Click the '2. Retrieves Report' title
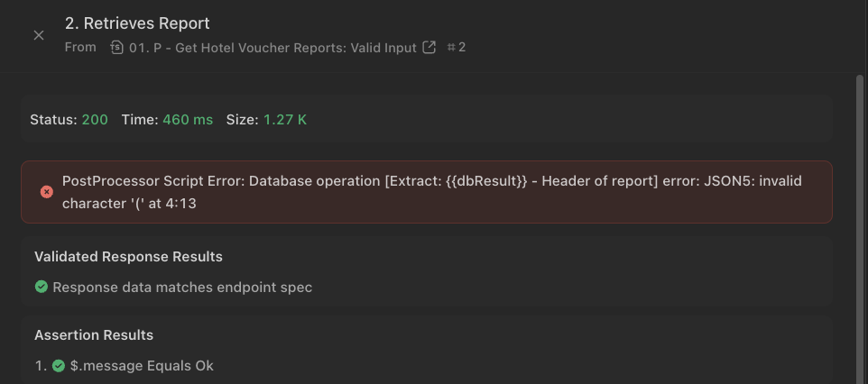 click(x=137, y=23)
